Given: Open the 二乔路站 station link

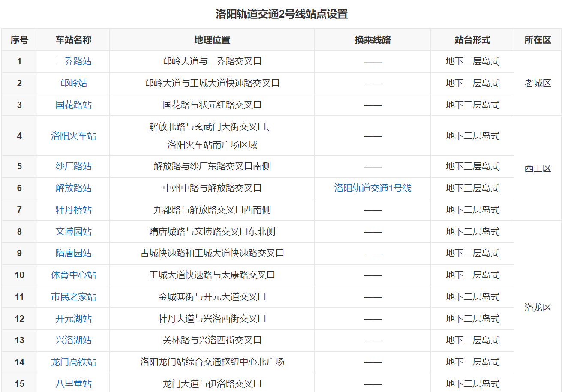Looking at the screenshot, I should click(x=73, y=61).
